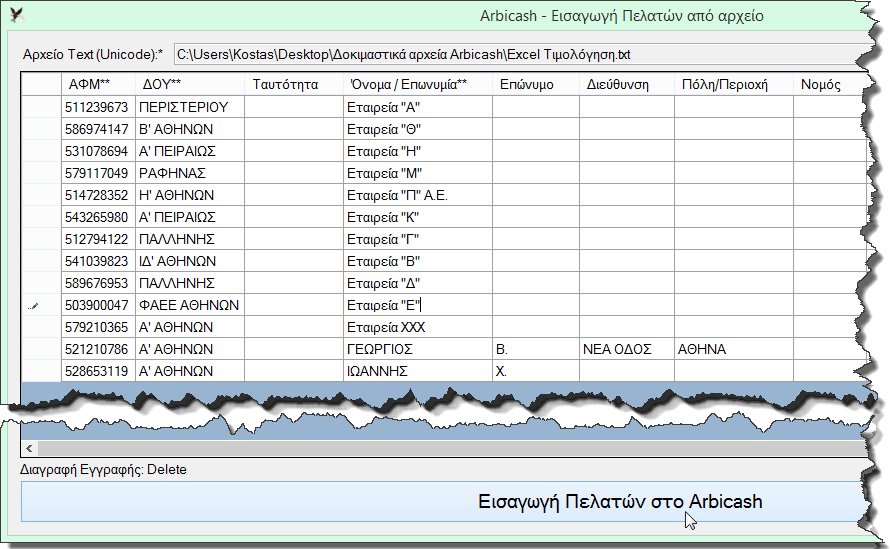Click the Εταιρεία "Γ" name cell
The image size is (890, 549).
[418, 239]
